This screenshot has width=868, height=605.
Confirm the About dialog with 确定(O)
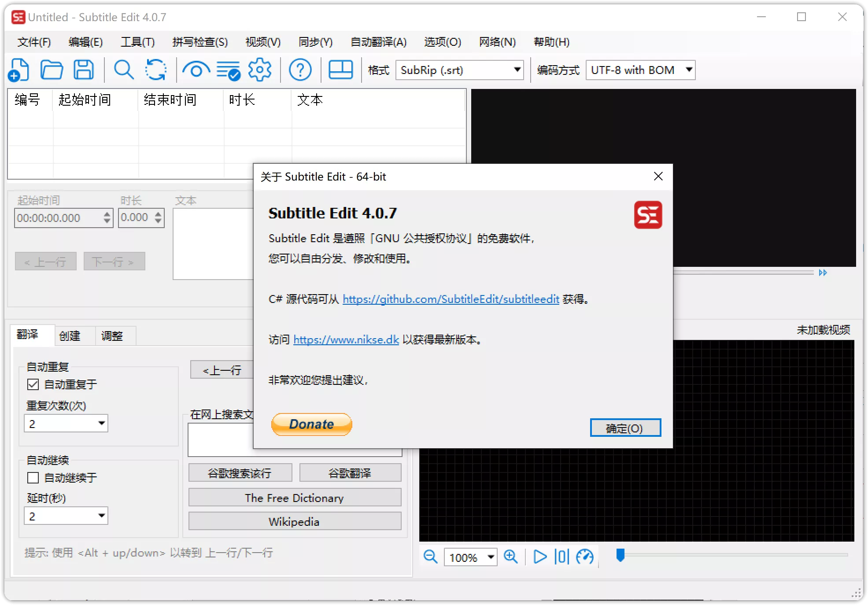(625, 427)
